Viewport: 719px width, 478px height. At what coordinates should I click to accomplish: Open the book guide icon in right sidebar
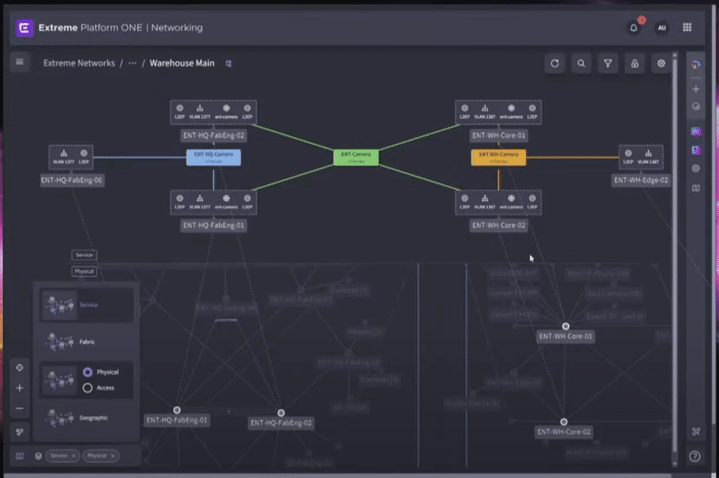pos(696,188)
